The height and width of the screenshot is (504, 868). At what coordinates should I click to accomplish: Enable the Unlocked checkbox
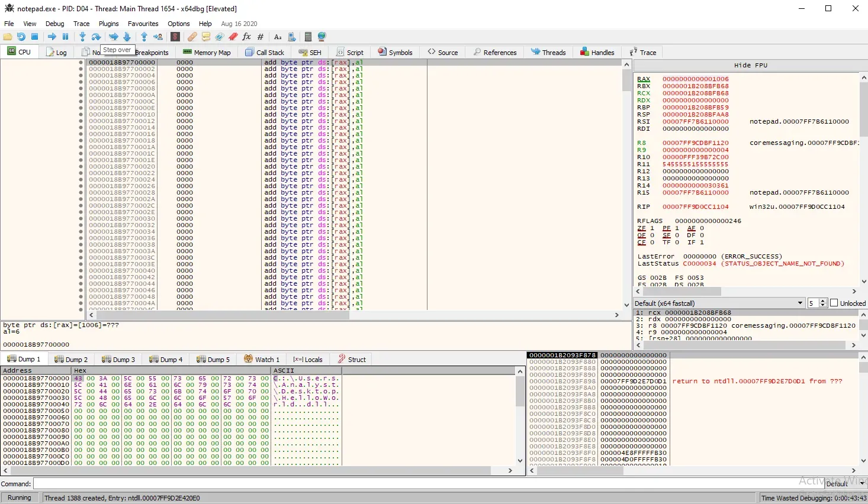point(834,303)
